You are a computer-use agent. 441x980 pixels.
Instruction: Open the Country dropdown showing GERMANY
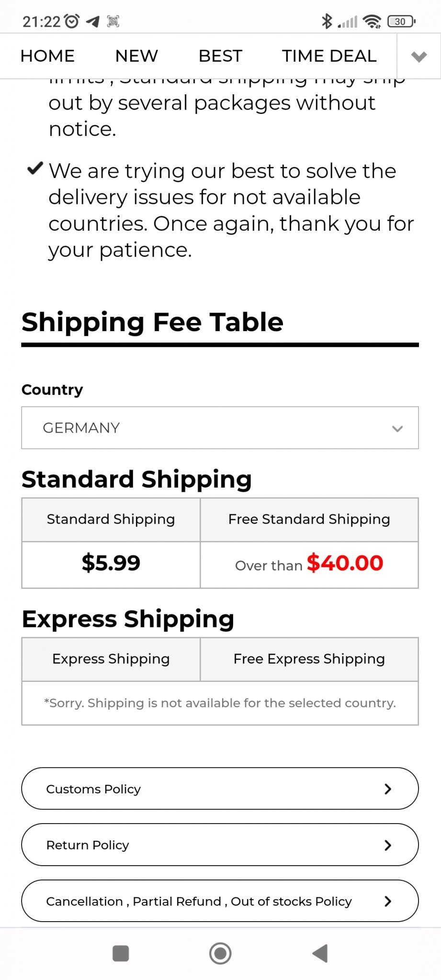pyautogui.click(x=220, y=428)
